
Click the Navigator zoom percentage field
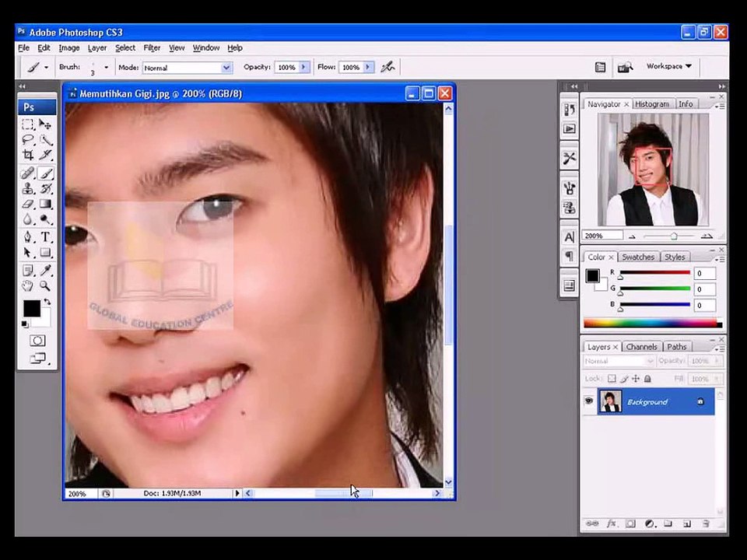click(x=602, y=236)
